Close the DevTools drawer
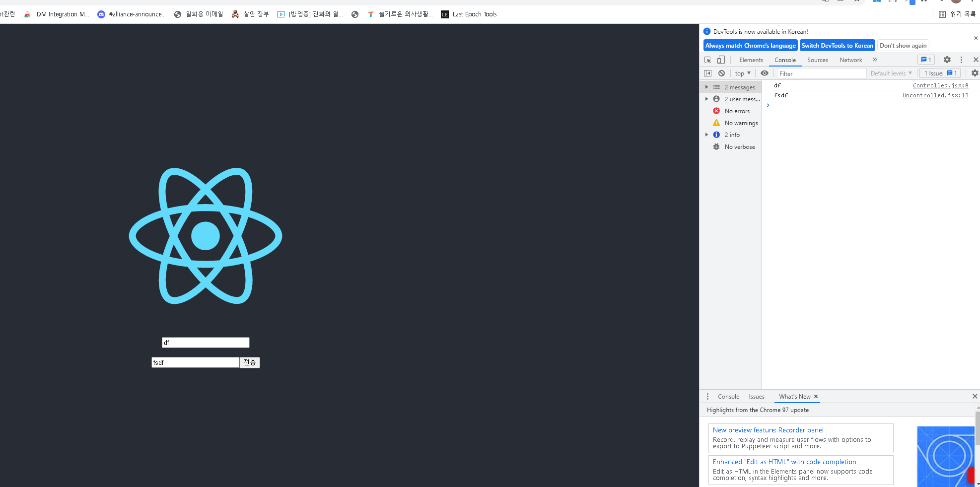This screenshot has height=487, width=980. point(975,396)
